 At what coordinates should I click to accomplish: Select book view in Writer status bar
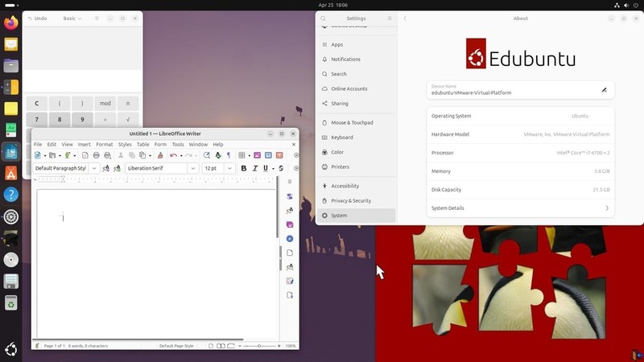(x=231, y=346)
